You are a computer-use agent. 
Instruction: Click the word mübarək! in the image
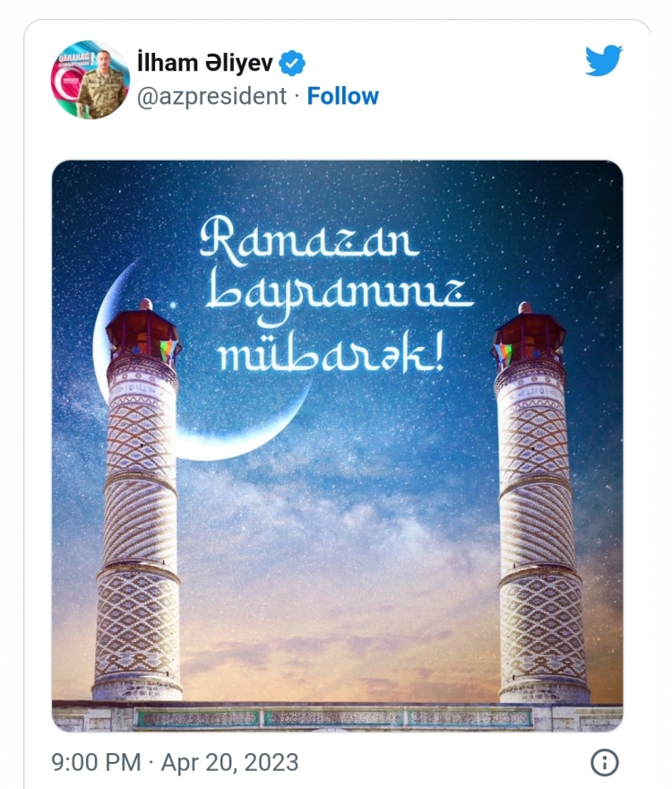coord(331,352)
